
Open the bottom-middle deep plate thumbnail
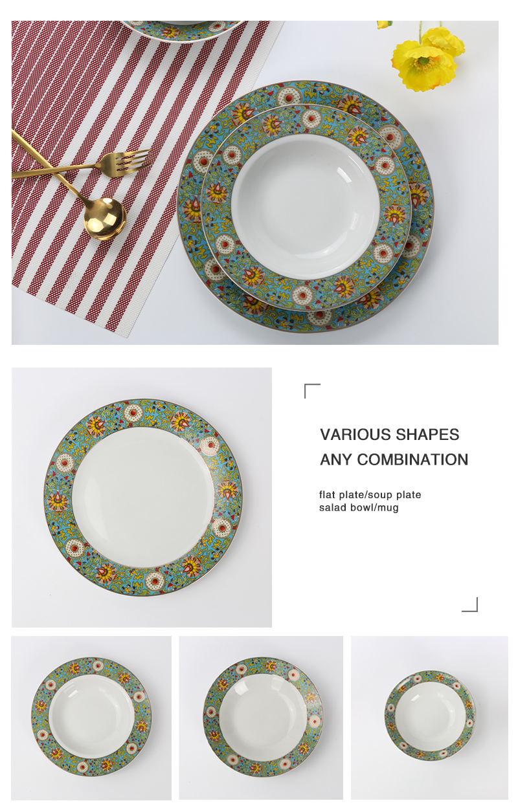point(261,718)
